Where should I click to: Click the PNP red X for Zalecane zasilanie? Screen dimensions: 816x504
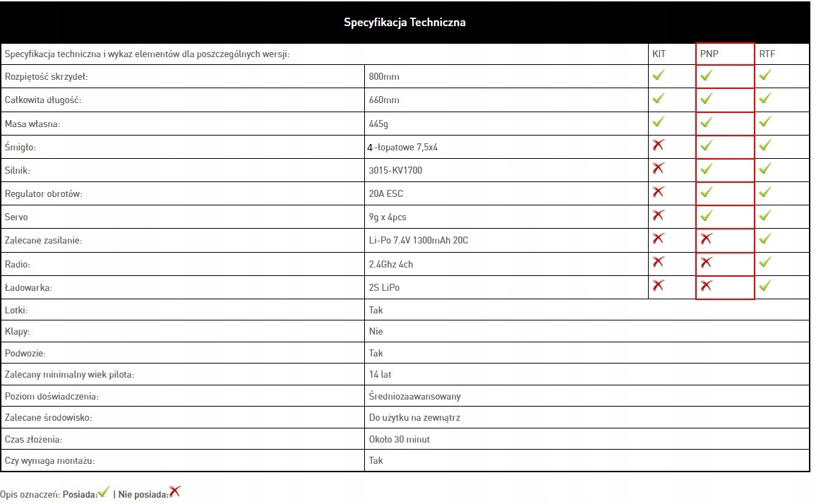point(707,240)
